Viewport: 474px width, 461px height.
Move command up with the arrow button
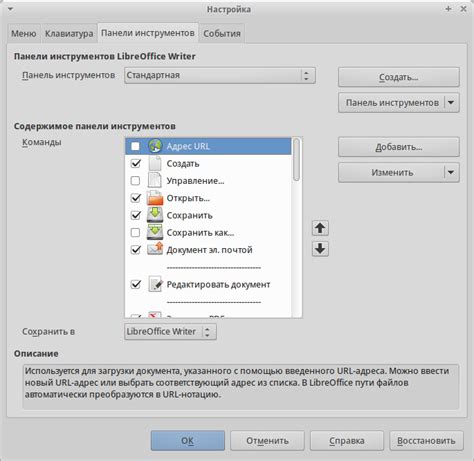pyautogui.click(x=320, y=228)
